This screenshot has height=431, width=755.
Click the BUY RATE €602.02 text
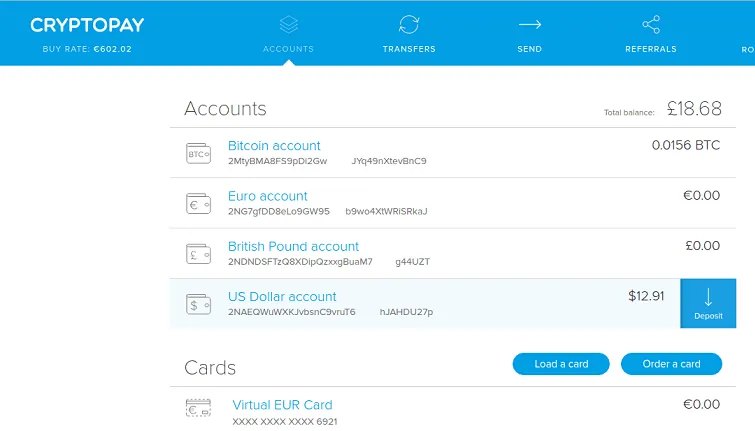87,49
